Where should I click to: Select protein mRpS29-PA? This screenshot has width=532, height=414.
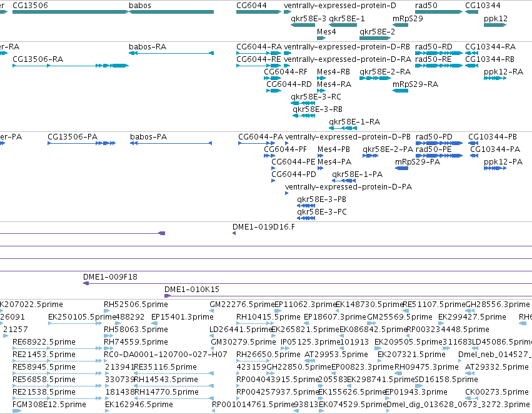402,168
